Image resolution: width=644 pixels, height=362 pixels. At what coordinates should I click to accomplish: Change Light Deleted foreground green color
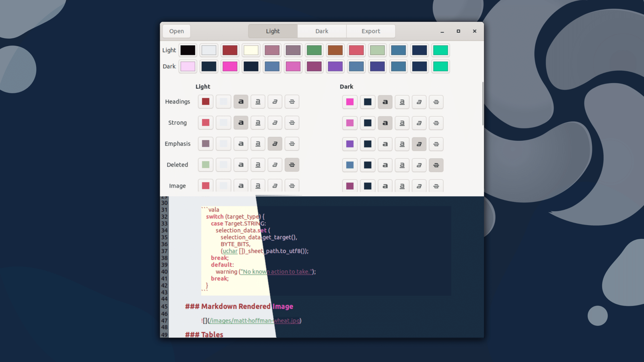pos(206,165)
